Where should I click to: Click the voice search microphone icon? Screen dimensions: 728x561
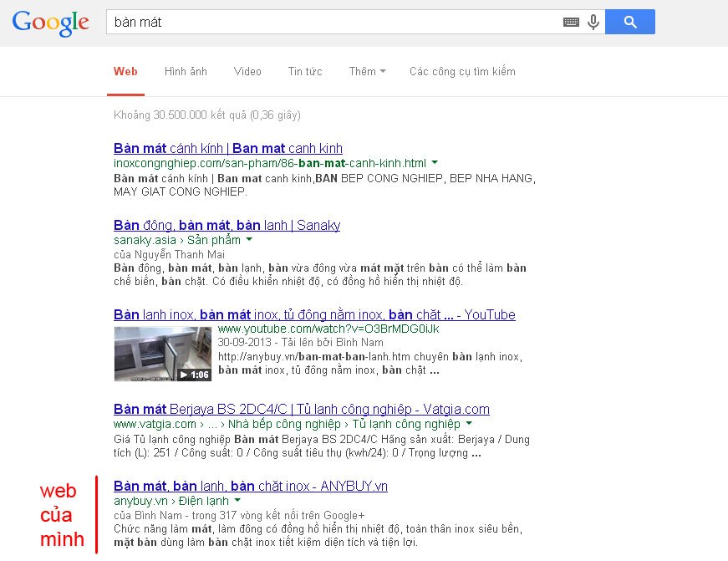coord(593,22)
